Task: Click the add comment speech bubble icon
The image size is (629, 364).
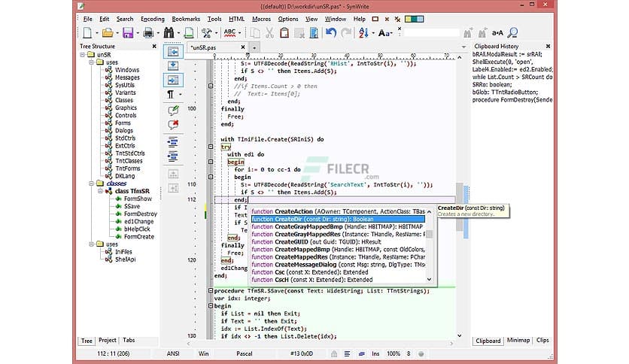Action: pyautogui.click(x=173, y=111)
